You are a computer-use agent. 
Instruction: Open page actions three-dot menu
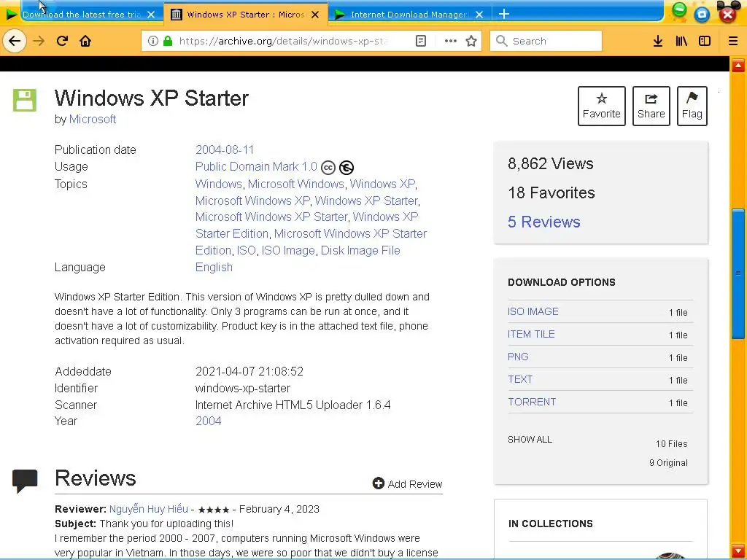tap(450, 41)
